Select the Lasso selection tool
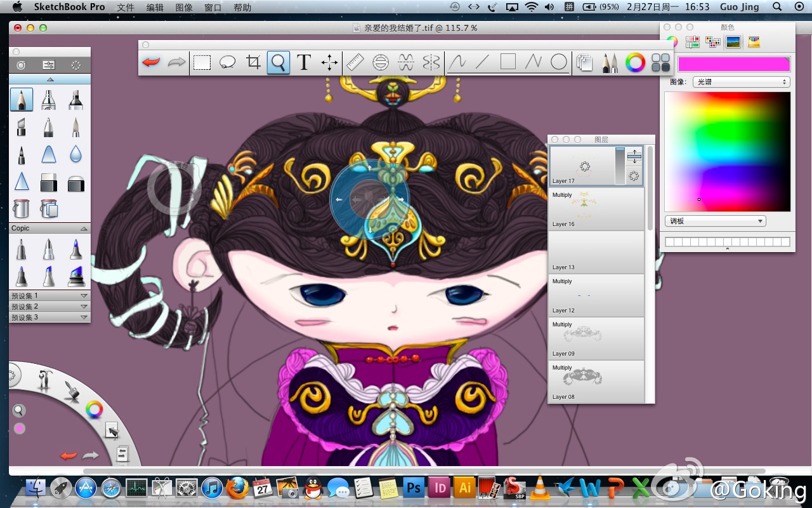This screenshot has width=812, height=508. [x=228, y=62]
